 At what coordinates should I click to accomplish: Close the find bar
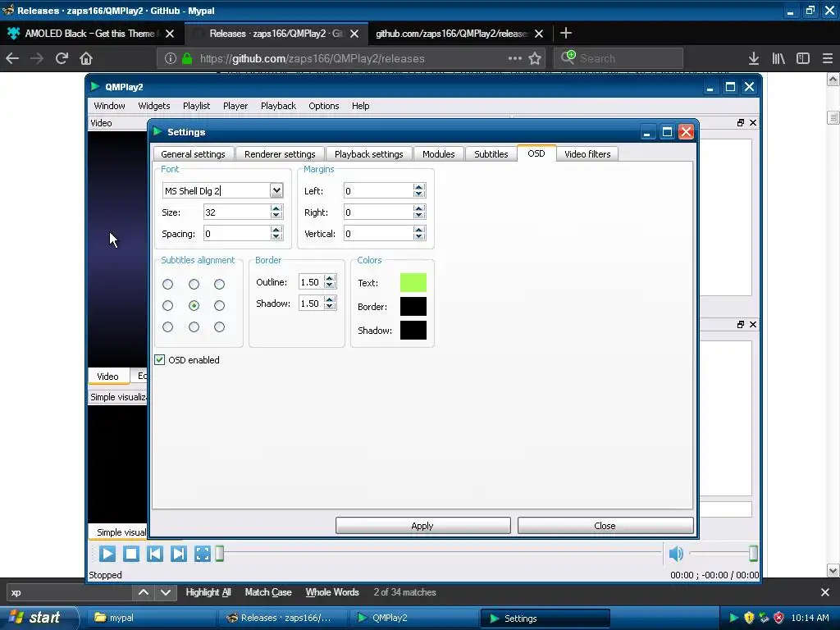pyautogui.click(x=825, y=592)
